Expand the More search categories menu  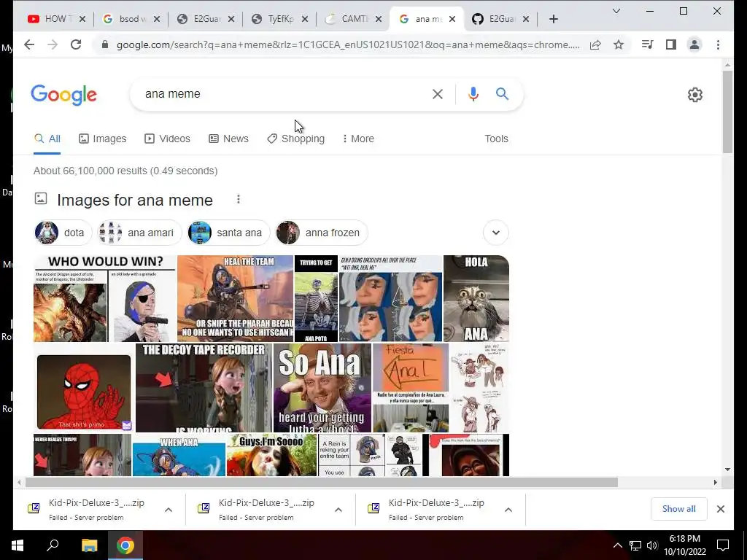click(x=358, y=139)
